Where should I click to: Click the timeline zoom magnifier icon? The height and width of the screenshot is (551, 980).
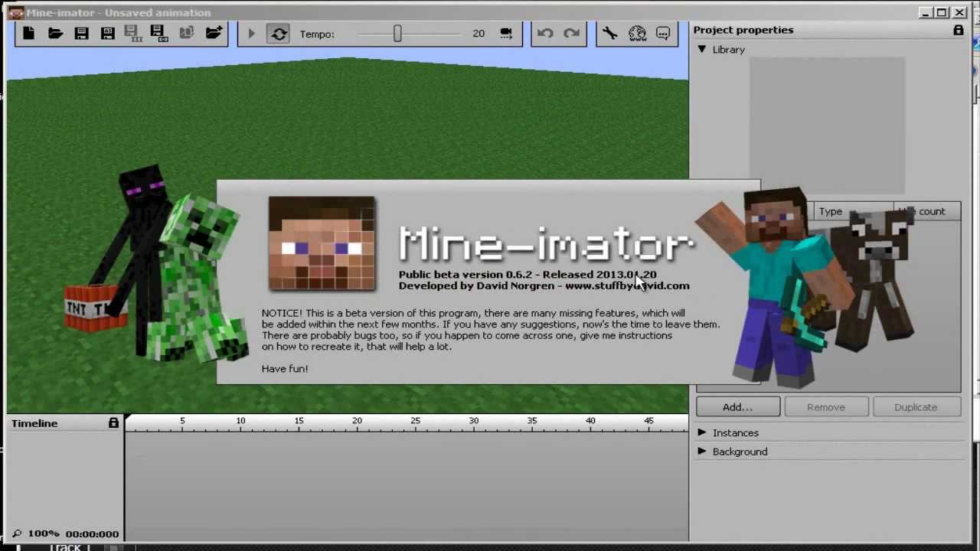click(x=17, y=533)
